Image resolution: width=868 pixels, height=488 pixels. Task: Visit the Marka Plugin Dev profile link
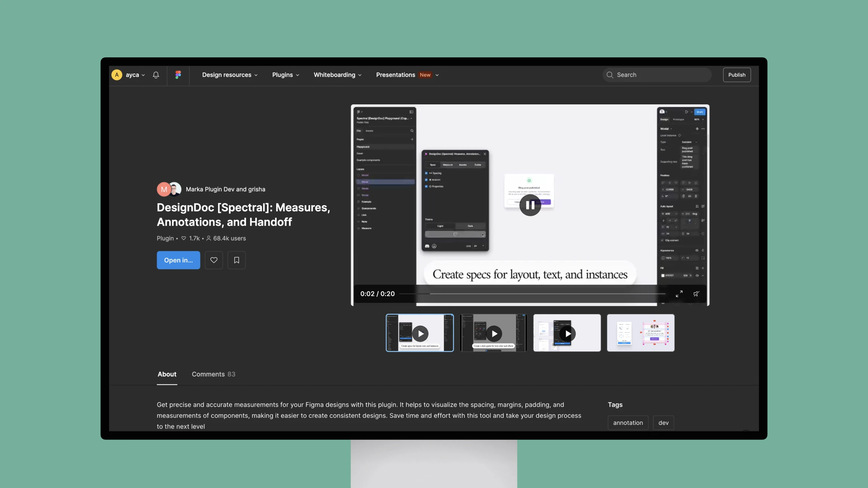[x=210, y=189]
